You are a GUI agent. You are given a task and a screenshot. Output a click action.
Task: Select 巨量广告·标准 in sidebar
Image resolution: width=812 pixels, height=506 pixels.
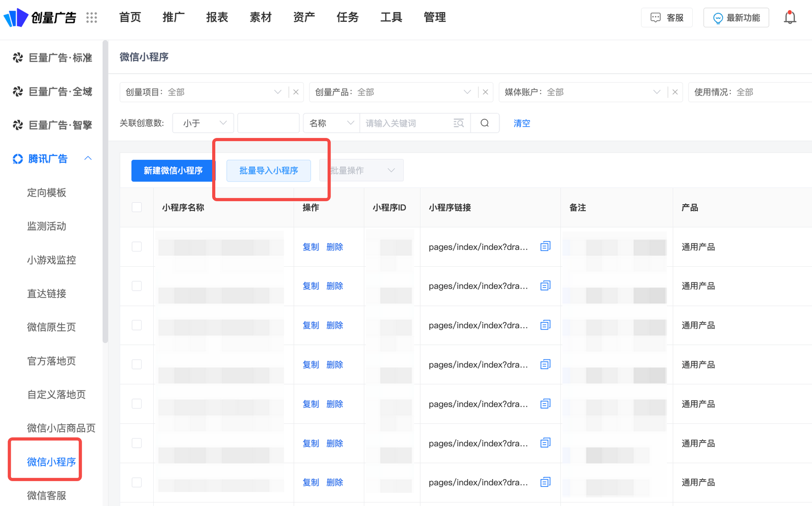pyautogui.click(x=53, y=58)
